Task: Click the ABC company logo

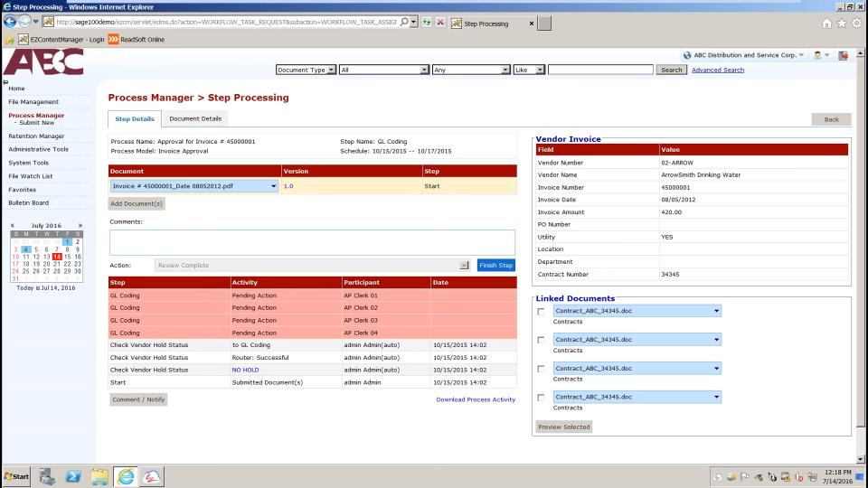Action: point(43,61)
